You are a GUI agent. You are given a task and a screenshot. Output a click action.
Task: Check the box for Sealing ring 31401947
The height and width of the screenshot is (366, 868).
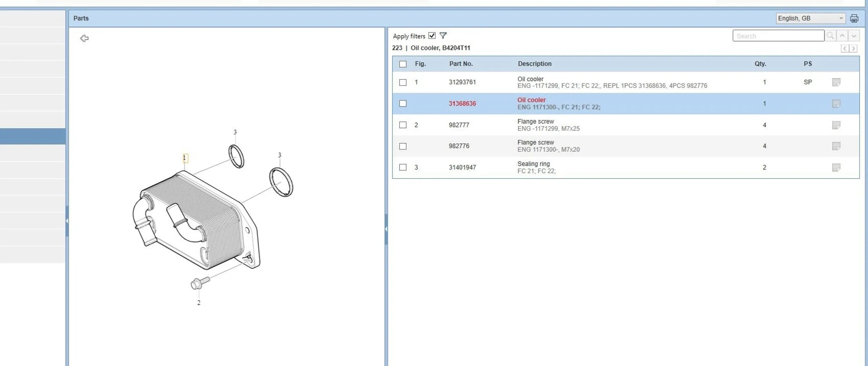coord(403,167)
